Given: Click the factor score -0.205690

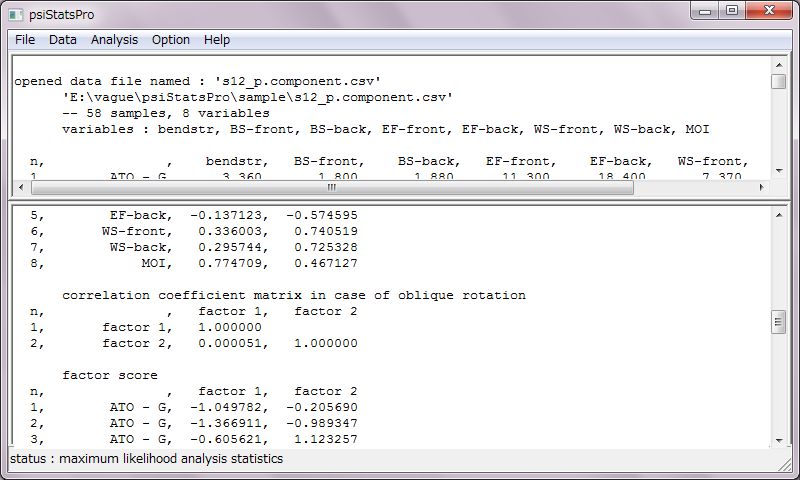Looking at the screenshot, I should pos(321,408).
